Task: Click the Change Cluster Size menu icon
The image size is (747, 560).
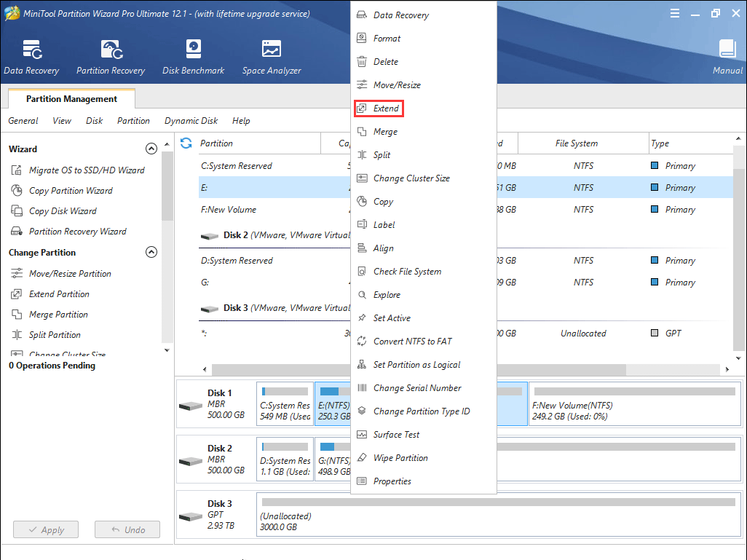Action: tap(362, 178)
